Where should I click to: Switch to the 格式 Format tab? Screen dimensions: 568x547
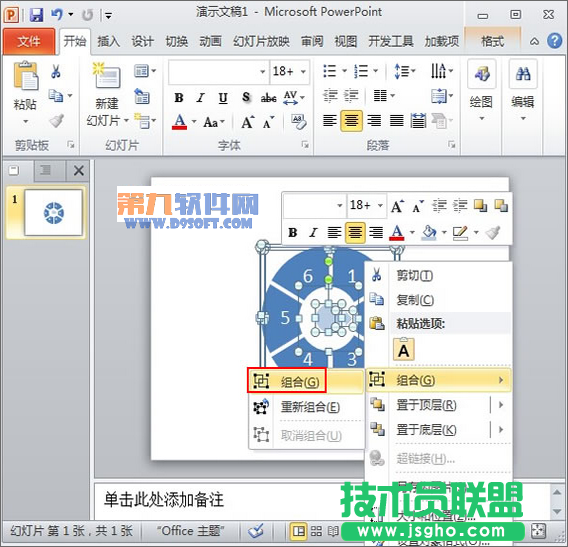(492, 42)
